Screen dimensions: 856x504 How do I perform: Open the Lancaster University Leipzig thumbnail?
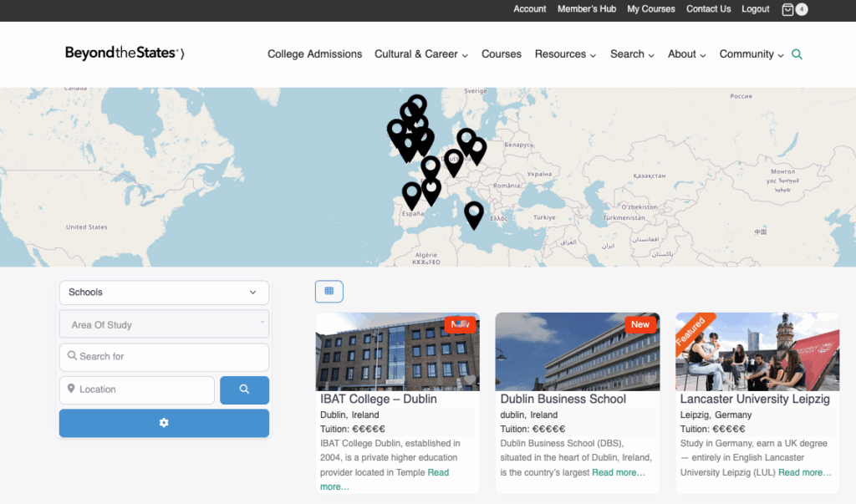point(757,351)
